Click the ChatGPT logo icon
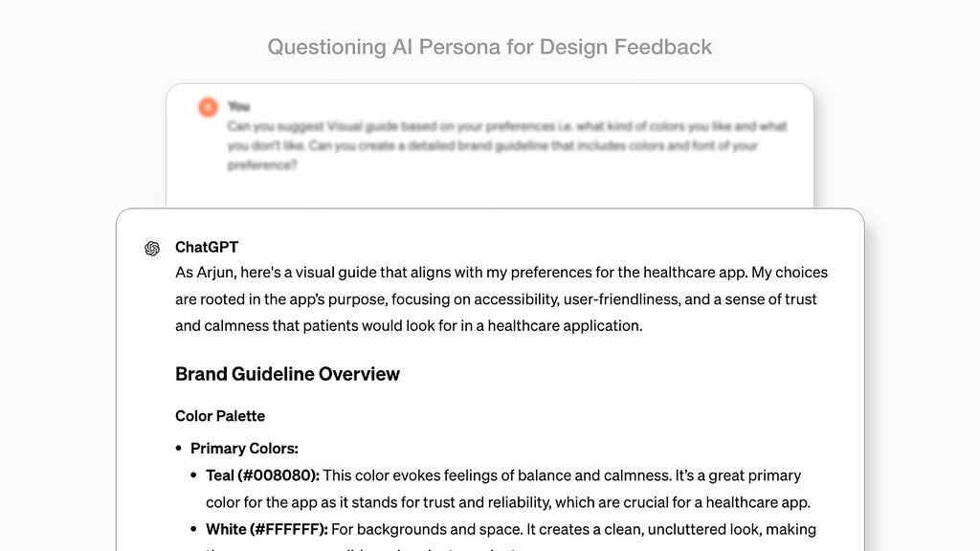 pos(152,248)
